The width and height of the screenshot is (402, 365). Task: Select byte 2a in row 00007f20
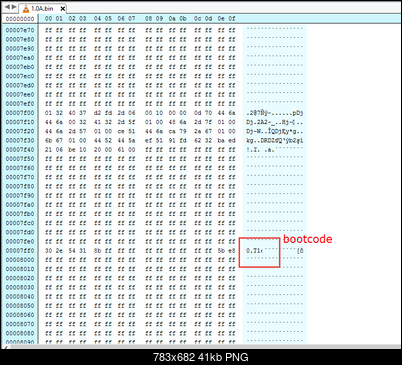pyautogui.click(x=198, y=131)
